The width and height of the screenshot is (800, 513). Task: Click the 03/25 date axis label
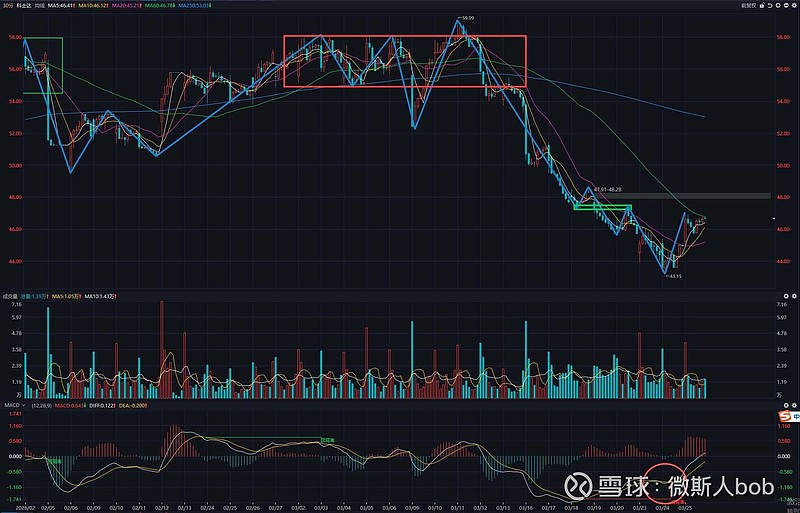coord(684,507)
